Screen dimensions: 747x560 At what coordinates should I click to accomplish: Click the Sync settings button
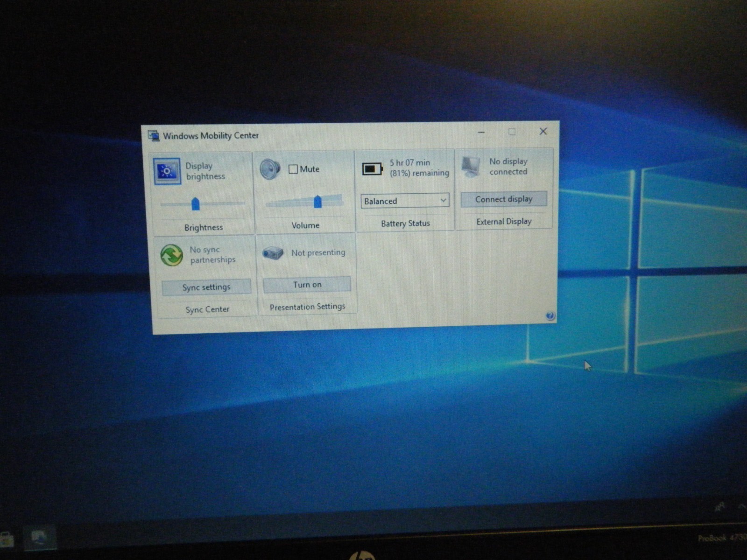[x=206, y=287]
